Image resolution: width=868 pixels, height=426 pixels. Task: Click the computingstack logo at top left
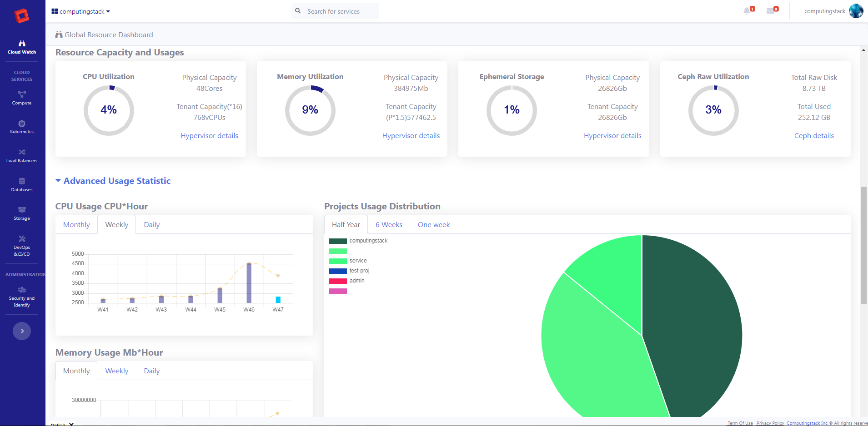[x=22, y=15]
